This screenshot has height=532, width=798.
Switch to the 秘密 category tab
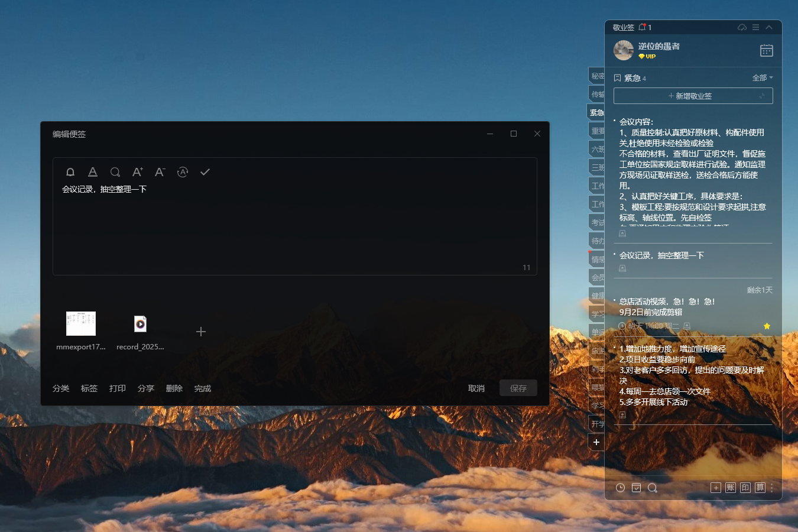(x=597, y=76)
